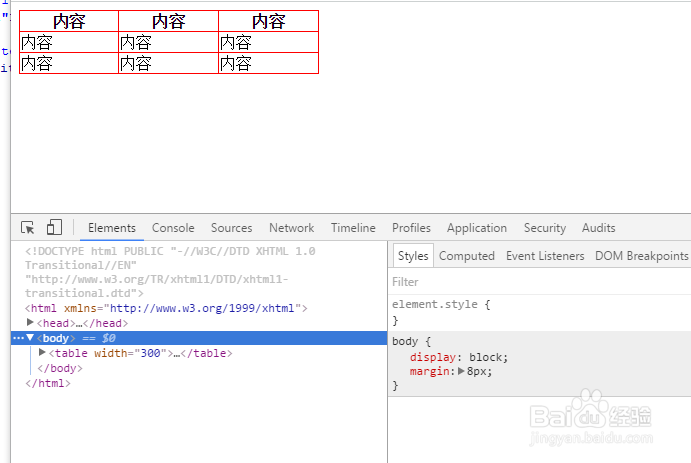Click the body selector in Styles
The width and height of the screenshot is (691, 463).
tap(405, 341)
